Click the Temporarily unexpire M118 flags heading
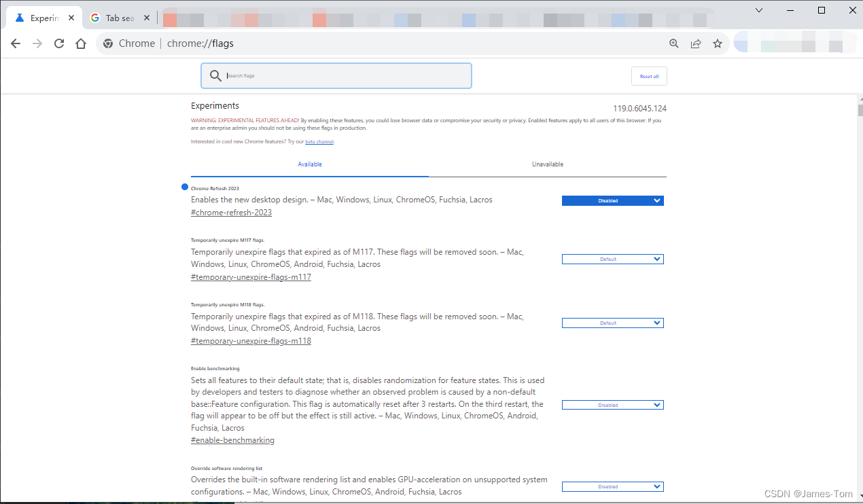Image resolution: width=863 pixels, height=504 pixels. pyautogui.click(x=228, y=304)
